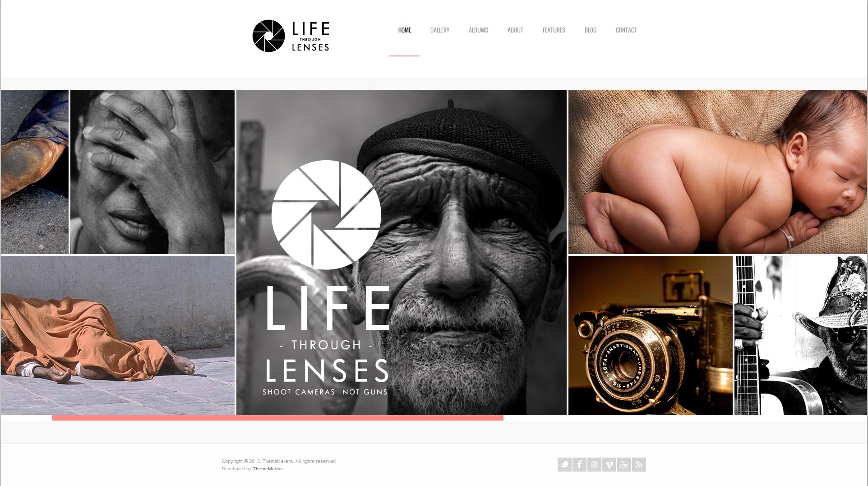Image resolution: width=868 pixels, height=486 pixels.
Task: Open the Contact menu item
Action: [x=626, y=30]
